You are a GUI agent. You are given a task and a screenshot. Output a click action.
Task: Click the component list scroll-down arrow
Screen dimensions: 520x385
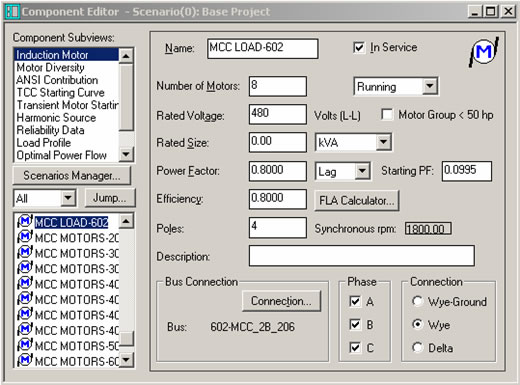click(x=126, y=360)
